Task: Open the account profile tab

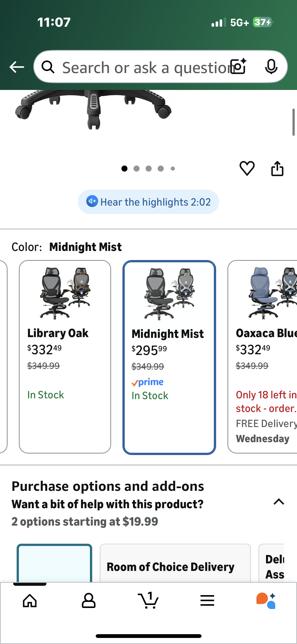Action: tap(89, 601)
